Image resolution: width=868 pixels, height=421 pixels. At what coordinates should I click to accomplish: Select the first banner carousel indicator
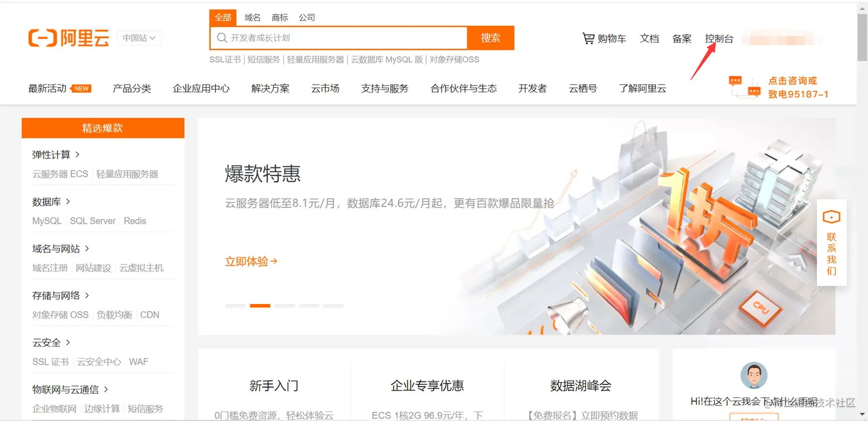235,306
